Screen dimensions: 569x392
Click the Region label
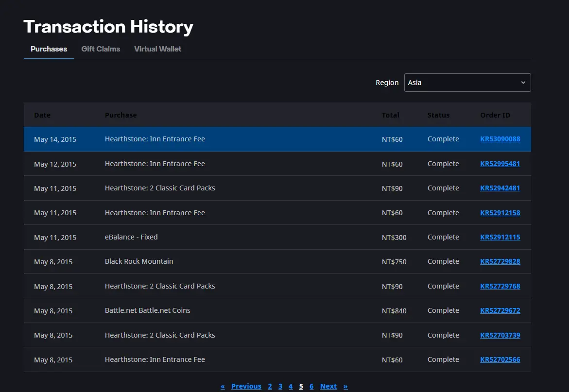point(387,83)
